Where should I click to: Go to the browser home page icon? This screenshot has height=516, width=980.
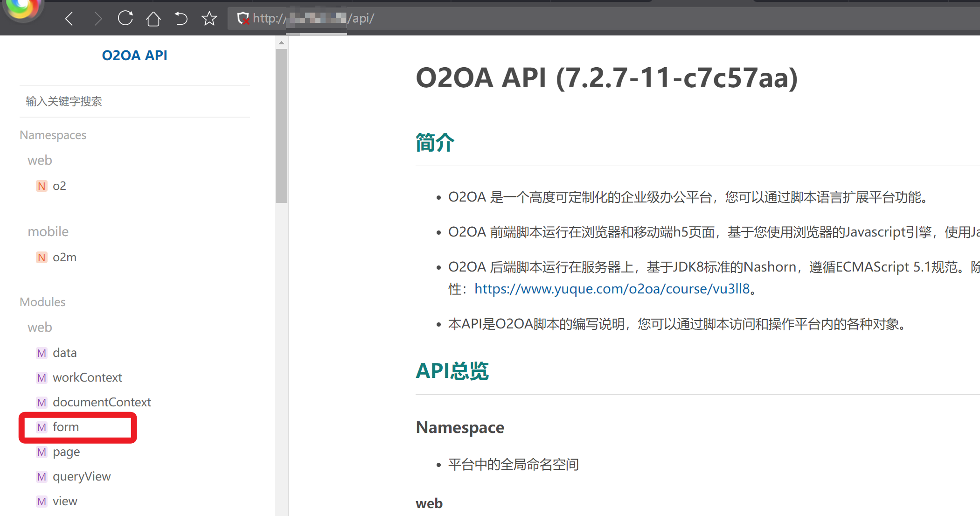coord(153,19)
